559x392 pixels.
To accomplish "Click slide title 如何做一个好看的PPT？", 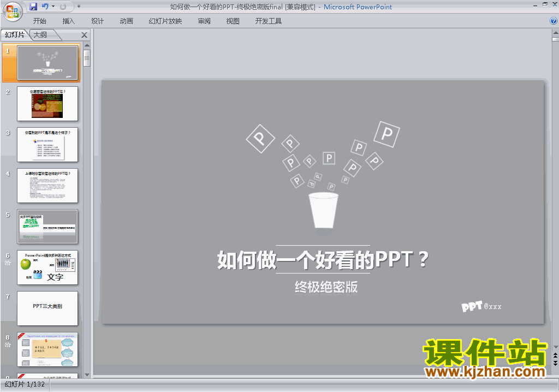I will click(323, 260).
